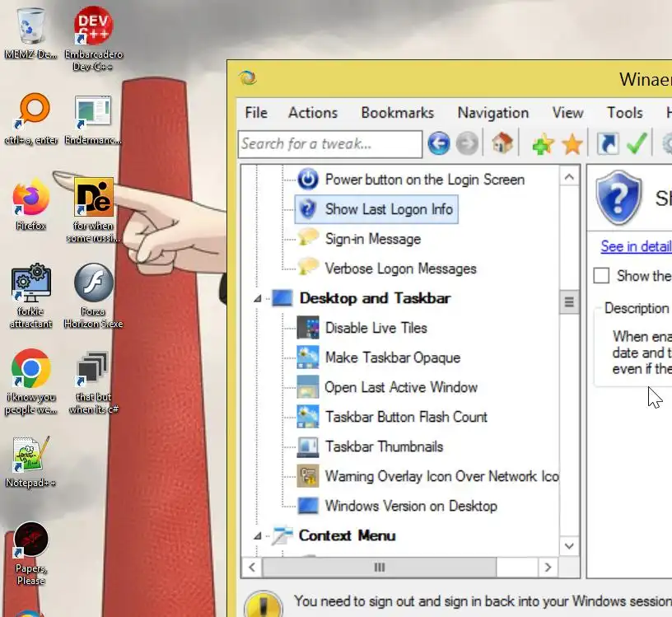Click the blue shortcut arrow toolbar icon
The image size is (672, 617).
click(x=608, y=143)
